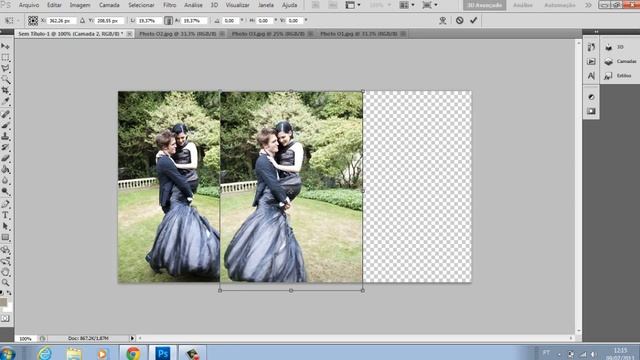
Task: Edit the Y position field
Action: (x=109, y=20)
